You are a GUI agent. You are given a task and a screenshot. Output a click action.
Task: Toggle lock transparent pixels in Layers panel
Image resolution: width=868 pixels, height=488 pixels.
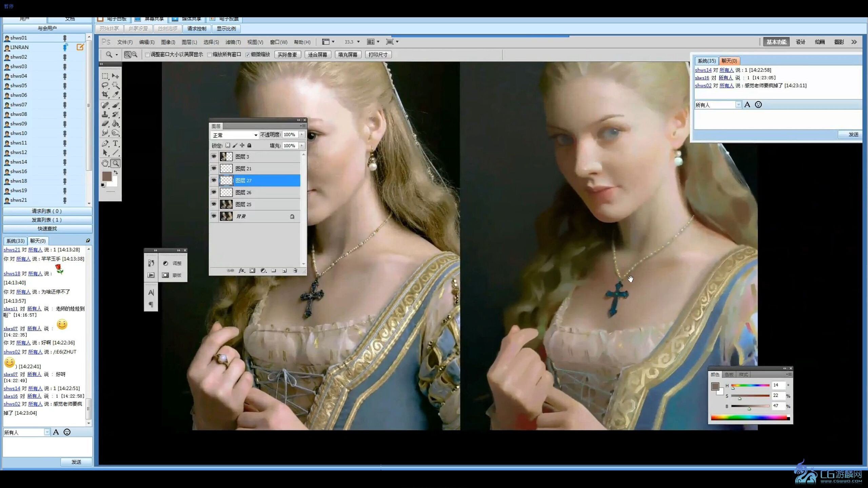coord(228,145)
